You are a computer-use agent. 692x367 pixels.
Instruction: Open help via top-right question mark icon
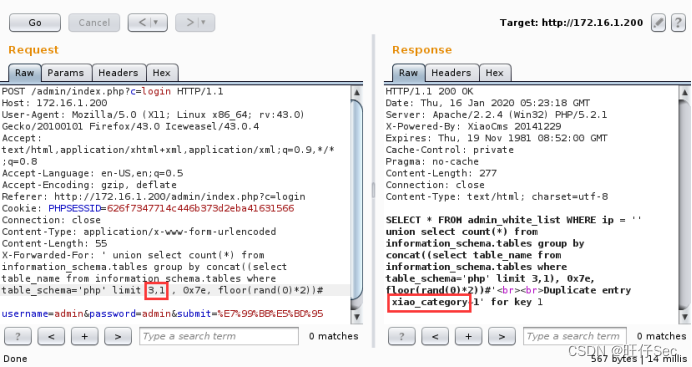[678, 22]
